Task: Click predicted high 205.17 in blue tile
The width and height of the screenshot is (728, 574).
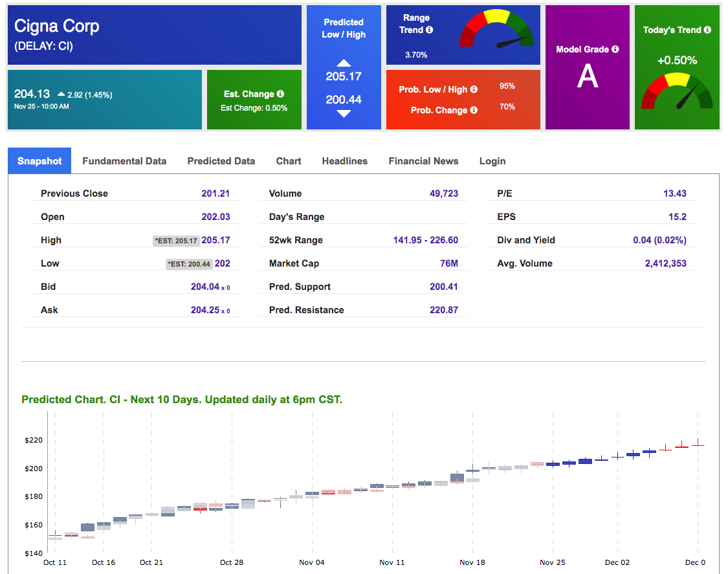Action: pos(344,76)
